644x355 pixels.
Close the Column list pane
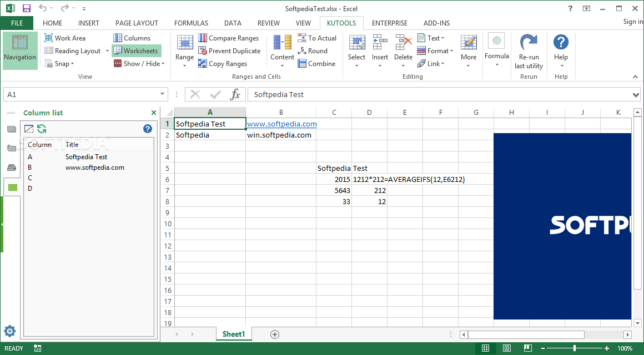(154, 113)
